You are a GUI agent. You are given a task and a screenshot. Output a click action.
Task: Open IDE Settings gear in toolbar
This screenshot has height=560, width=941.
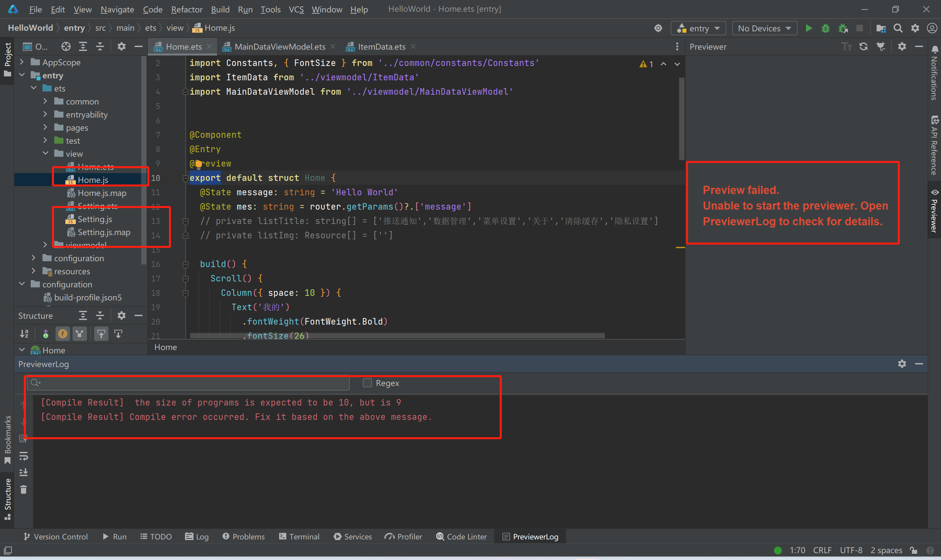[915, 28]
